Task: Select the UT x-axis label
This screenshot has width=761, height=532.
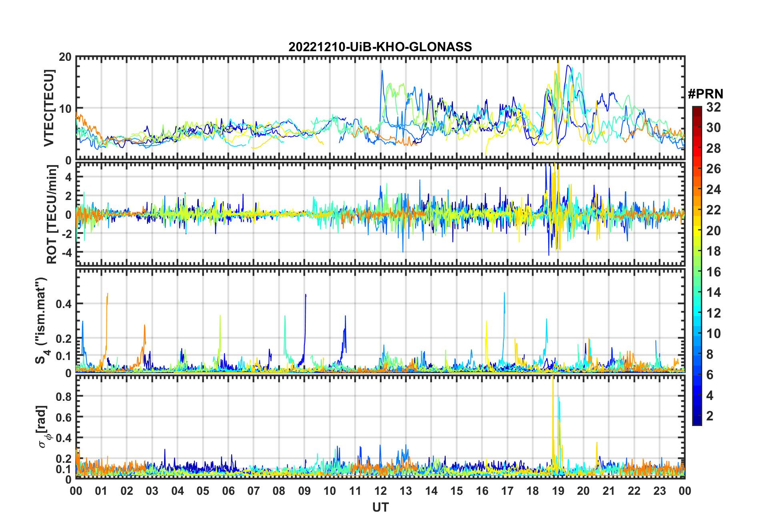Action: [380, 507]
